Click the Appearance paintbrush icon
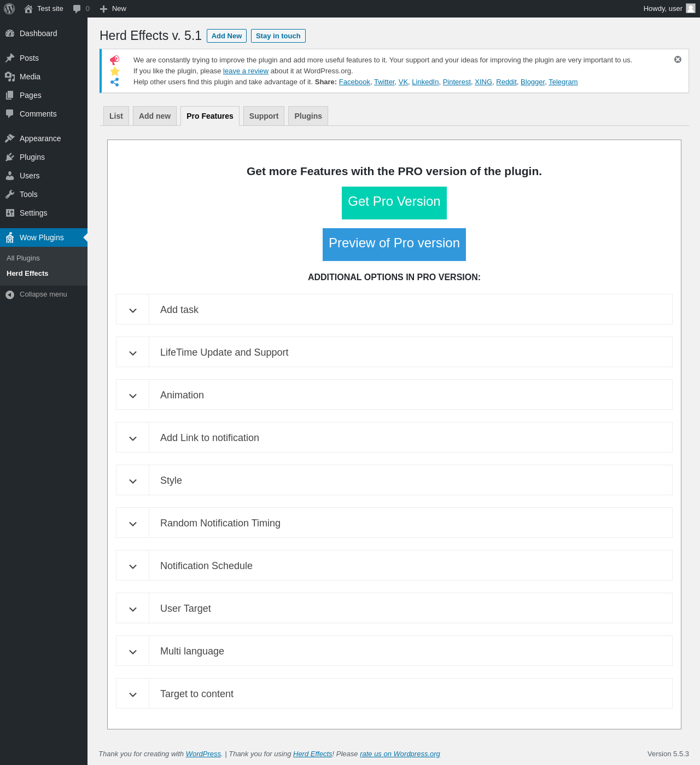Viewport: 700px width, 765px height. pyautogui.click(x=10, y=138)
